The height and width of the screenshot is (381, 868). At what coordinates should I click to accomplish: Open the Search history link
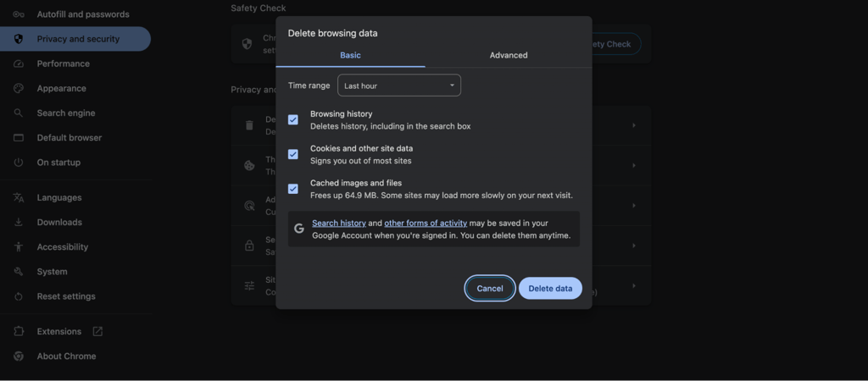point(339,224)
